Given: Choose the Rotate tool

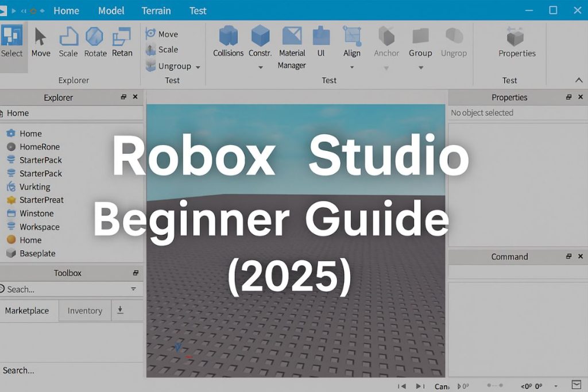Looking at the screenshot, I should pyautogui.click(x=95, y=41).
